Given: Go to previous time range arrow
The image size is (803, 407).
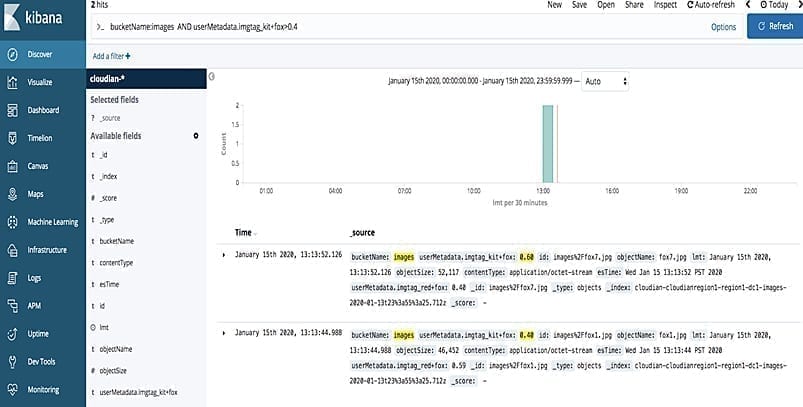Looking at the screenshot, I should 748,5.
